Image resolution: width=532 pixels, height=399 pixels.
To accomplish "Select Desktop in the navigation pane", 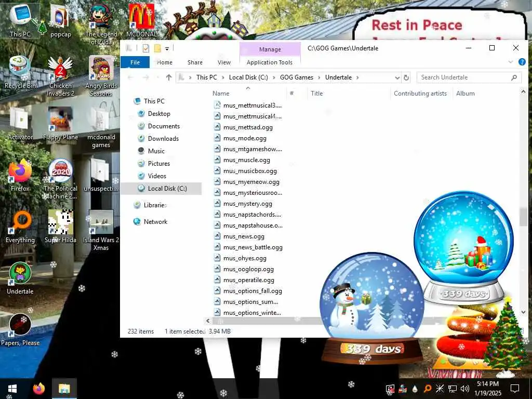I will coord(159,114).
